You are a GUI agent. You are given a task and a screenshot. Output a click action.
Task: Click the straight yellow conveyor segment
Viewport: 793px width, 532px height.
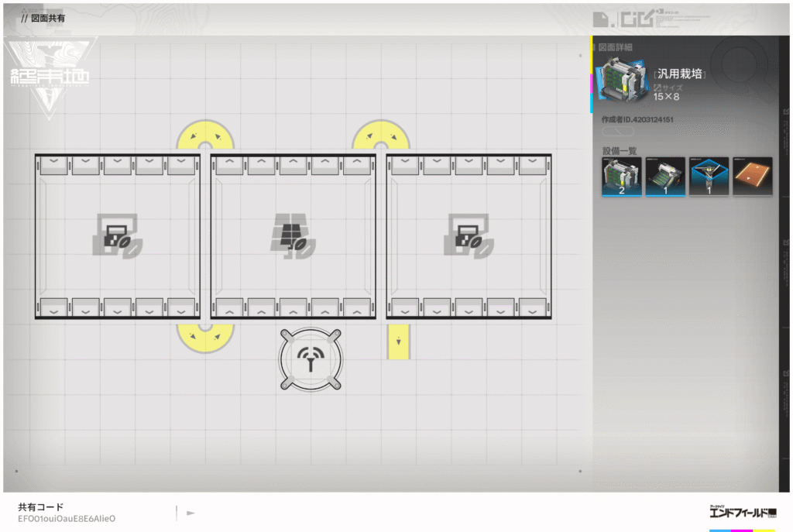tap(398, 342)
